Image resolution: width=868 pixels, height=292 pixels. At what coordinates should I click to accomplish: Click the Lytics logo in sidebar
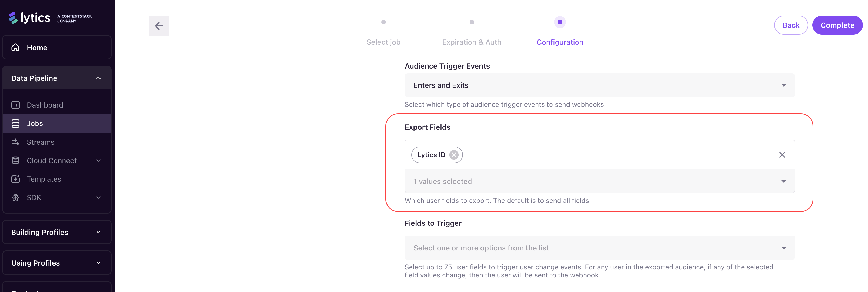coord(30,18)
